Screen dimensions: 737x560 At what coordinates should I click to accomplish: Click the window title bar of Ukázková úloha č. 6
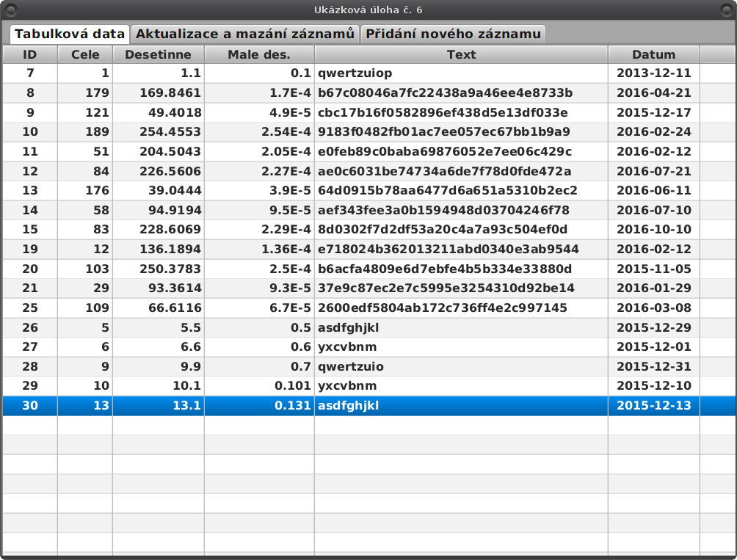pyautogui.click(x=368, y=9)
